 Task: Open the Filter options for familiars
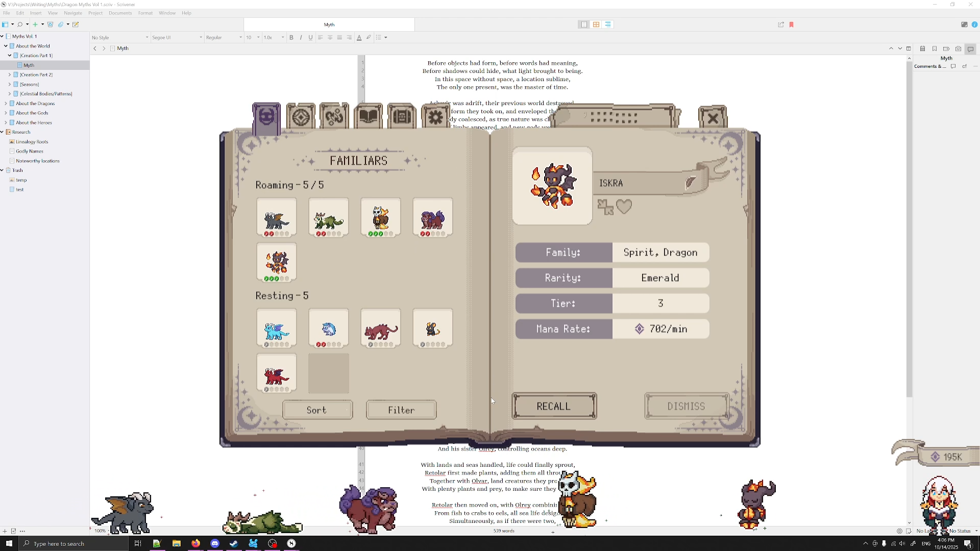(401, 410)
